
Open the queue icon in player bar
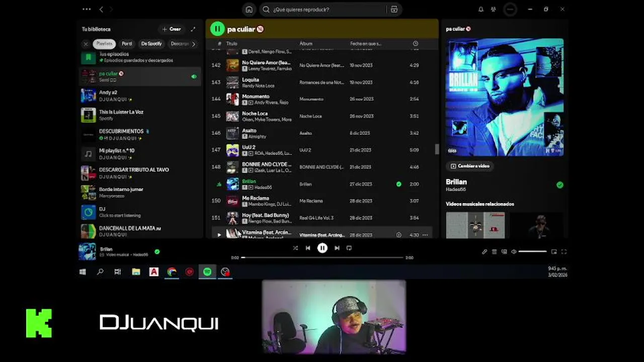495,252
